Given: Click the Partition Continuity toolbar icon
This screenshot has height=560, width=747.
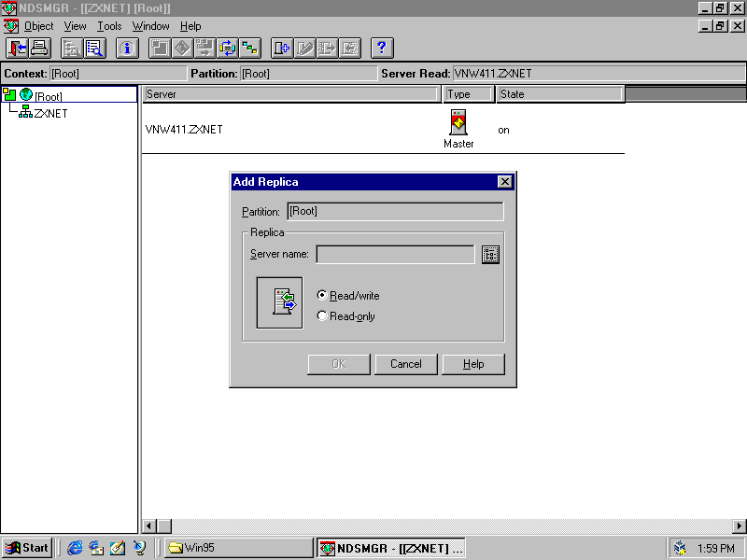Looking at the screenshot, I should [249, 49].
